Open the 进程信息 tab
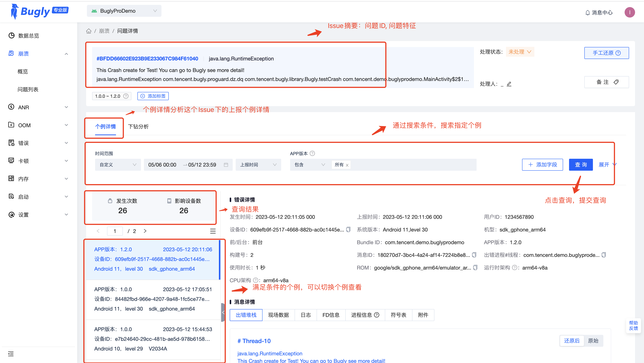The image size is (644, 363). 365,315
